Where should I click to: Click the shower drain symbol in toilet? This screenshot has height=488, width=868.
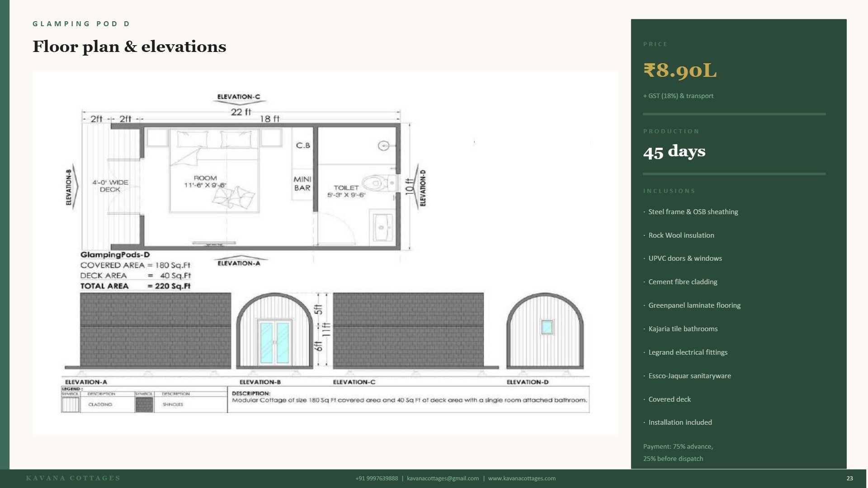[x=383, y=145]
